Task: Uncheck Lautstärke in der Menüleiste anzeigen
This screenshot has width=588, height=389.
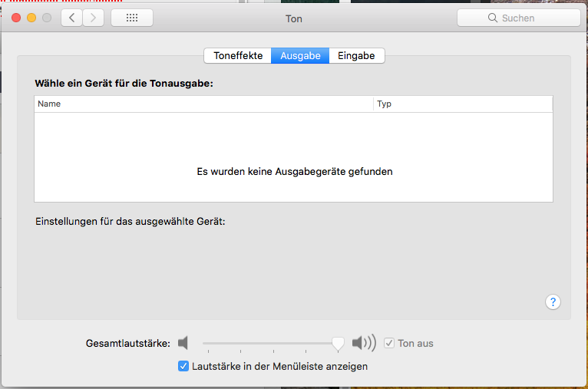Action: pyautogui.click(x=183, y=366)
